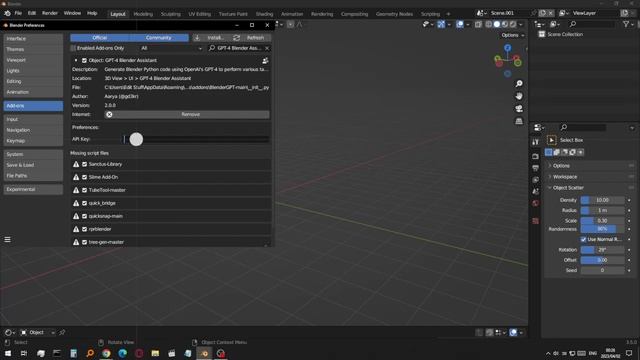Open the Texture properties tab icon
The image size is (640, 360).
click(x=536, y=221)
